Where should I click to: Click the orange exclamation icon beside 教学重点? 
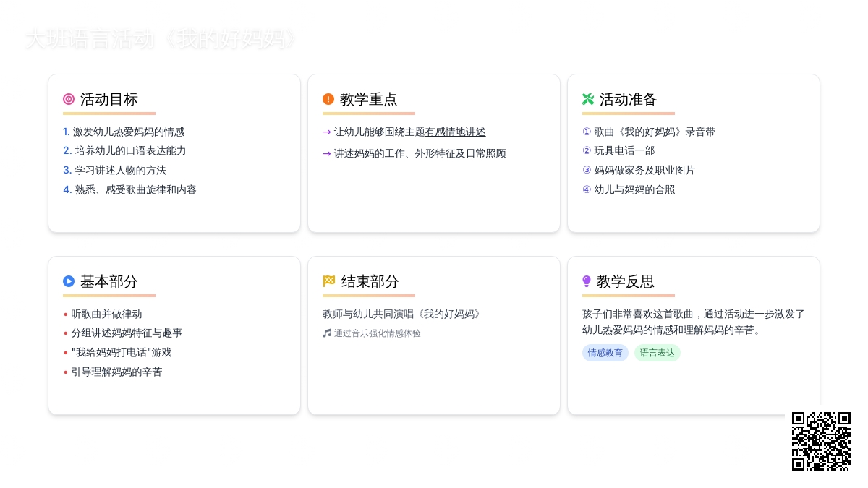pyautogui.click(x=328, y=99)
